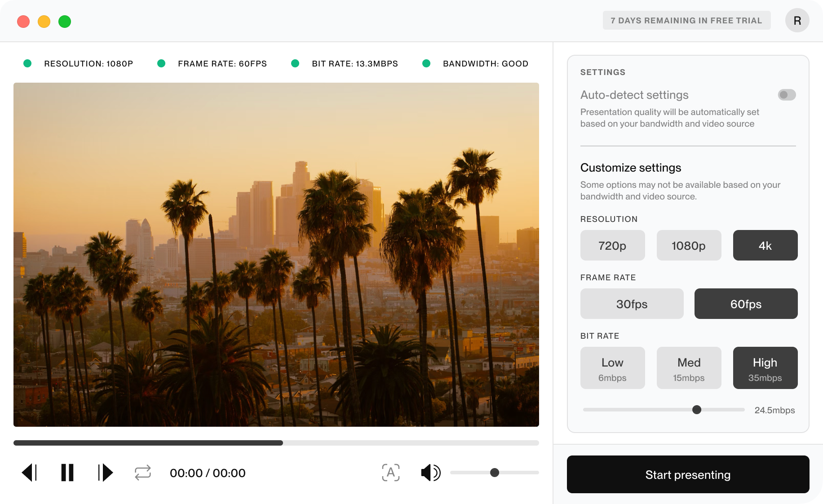Enable Auto-detect settings switch
This screenshot has width=823, height=504.
click(787, 95)
